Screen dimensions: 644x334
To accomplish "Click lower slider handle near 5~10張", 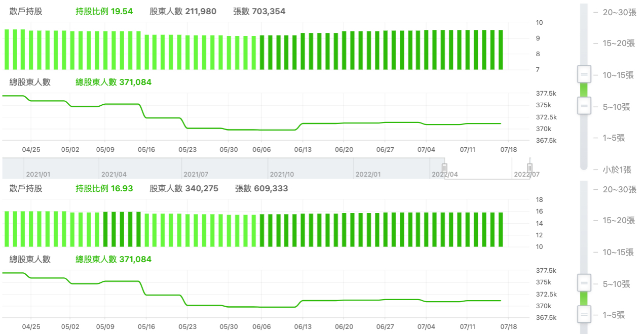I will (584, 283).
